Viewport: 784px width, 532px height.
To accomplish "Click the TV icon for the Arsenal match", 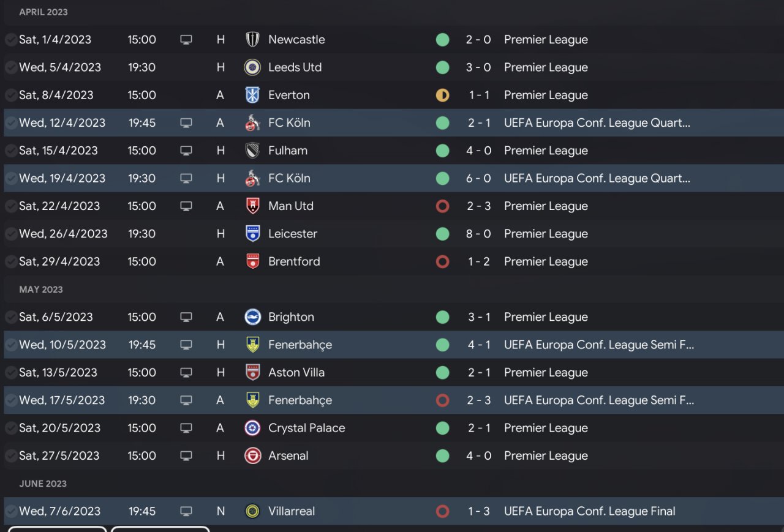I will pos(186,456).
